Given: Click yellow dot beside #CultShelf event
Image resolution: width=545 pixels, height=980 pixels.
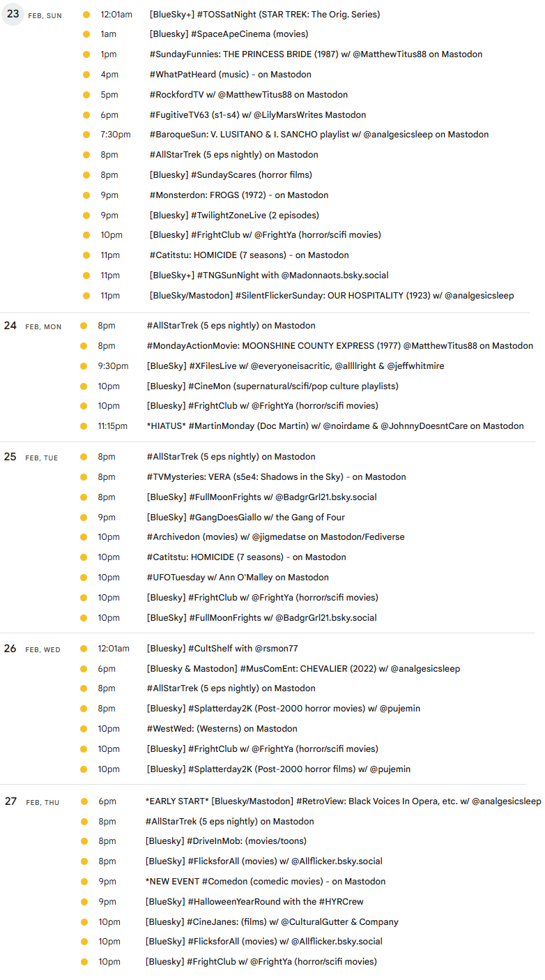Looking at the screenshot, I should 83,649.
